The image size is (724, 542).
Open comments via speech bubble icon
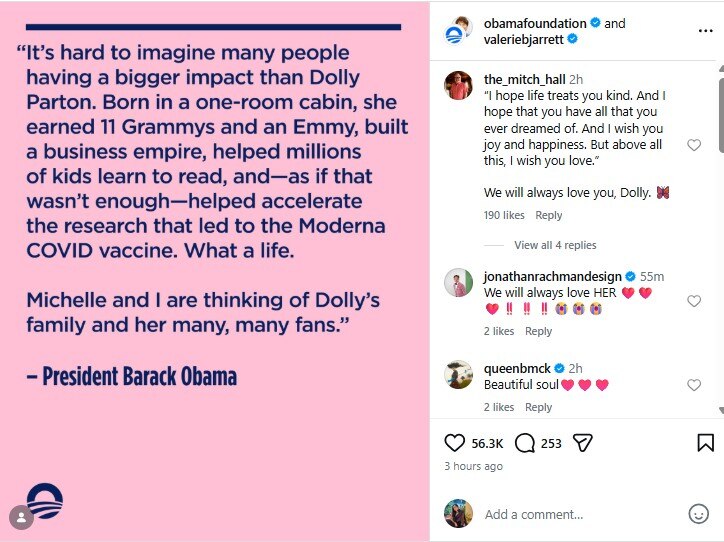525,443
